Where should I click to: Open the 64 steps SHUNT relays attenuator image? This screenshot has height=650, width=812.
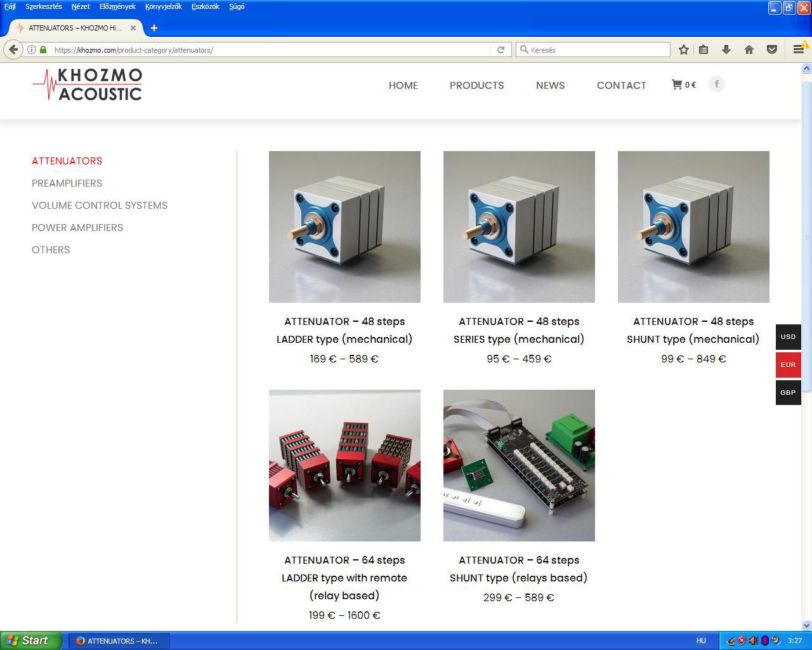(x=519, y=465)
